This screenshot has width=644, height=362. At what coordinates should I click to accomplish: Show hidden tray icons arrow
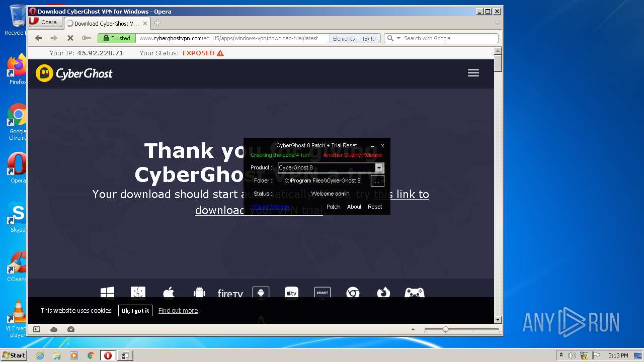561,355
